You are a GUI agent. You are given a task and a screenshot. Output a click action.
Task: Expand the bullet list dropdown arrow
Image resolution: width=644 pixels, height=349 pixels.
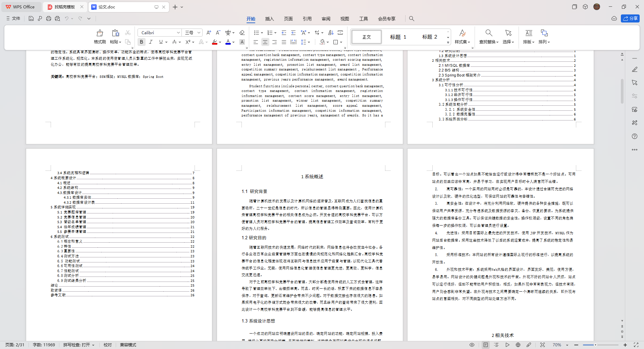click(262, 33)
